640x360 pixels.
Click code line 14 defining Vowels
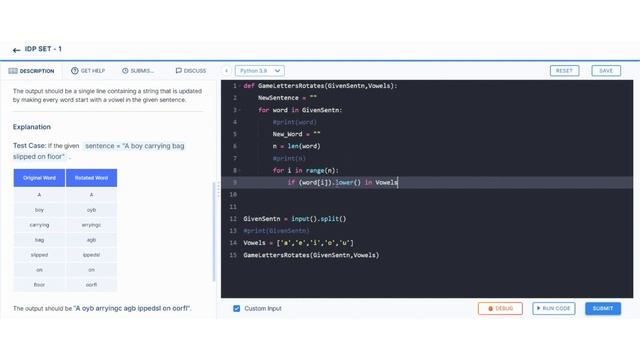click(x=298, y=243)
